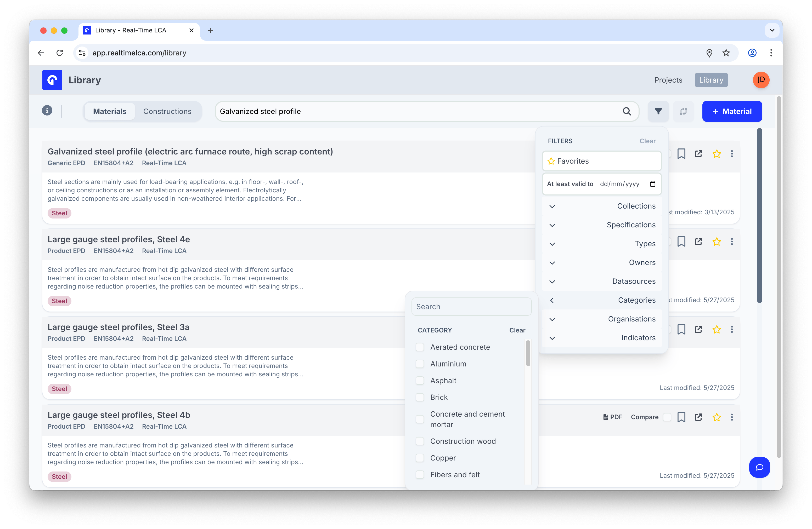The image size is (812, 529).
Task: Collapse the Categories filter
Action: click(x=601, y=300)
